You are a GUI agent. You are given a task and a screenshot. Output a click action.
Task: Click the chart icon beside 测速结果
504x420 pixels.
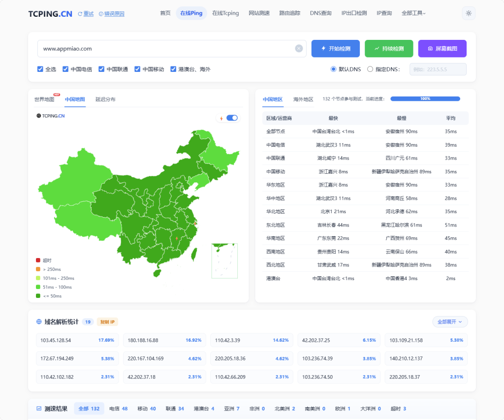[39, 408]
